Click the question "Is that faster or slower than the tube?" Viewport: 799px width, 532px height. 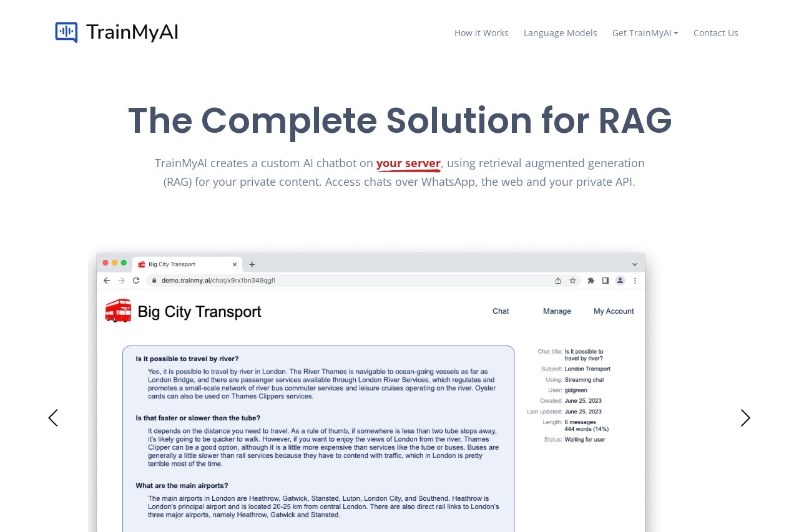198,418
